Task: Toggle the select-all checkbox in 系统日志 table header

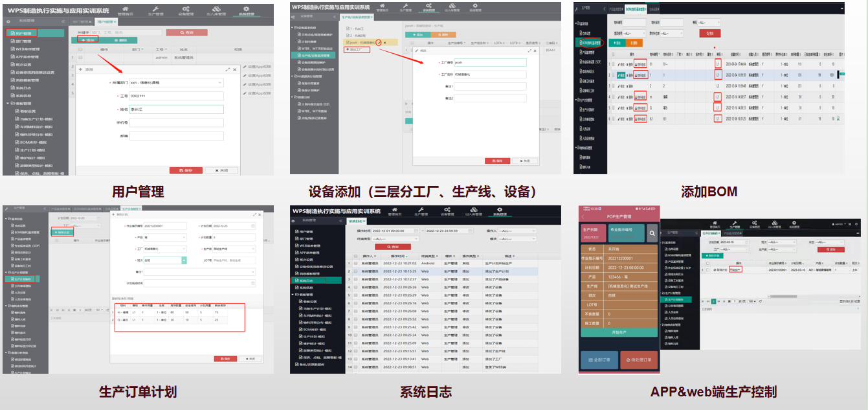Action: click(x=355, y=256)
